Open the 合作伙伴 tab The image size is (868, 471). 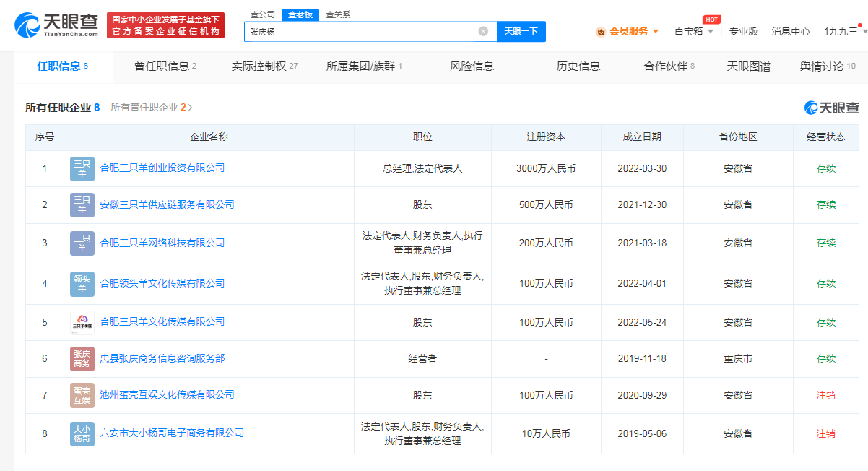(x=669, y=66)
